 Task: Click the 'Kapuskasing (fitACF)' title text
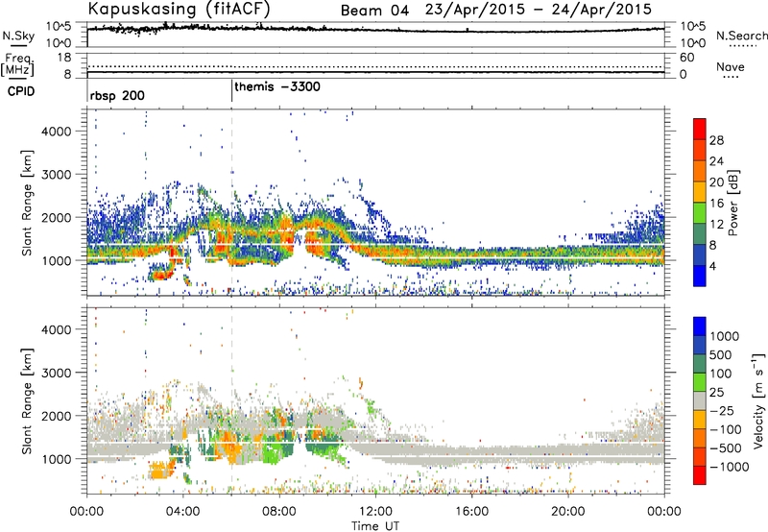point(179,9)
